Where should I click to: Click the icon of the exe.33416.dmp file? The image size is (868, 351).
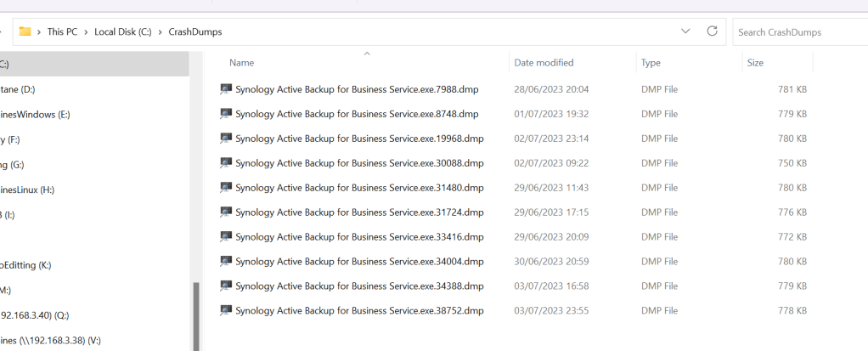point(226,236)
